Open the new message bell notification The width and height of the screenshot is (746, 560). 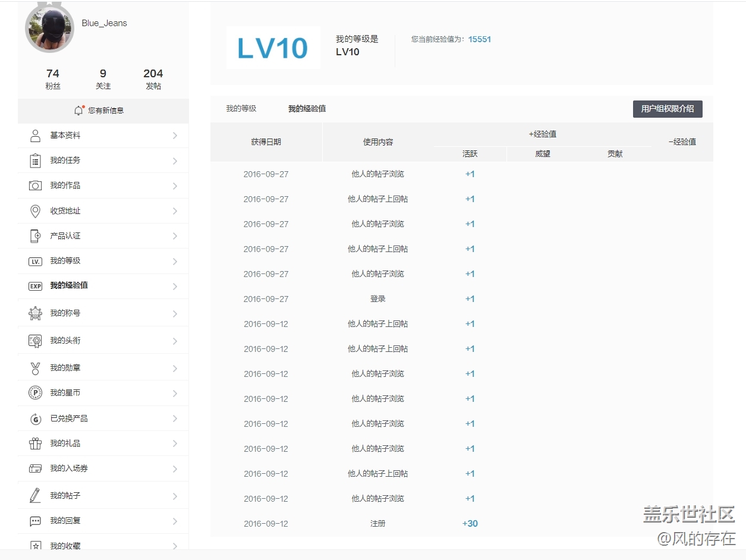click(78, 111)
